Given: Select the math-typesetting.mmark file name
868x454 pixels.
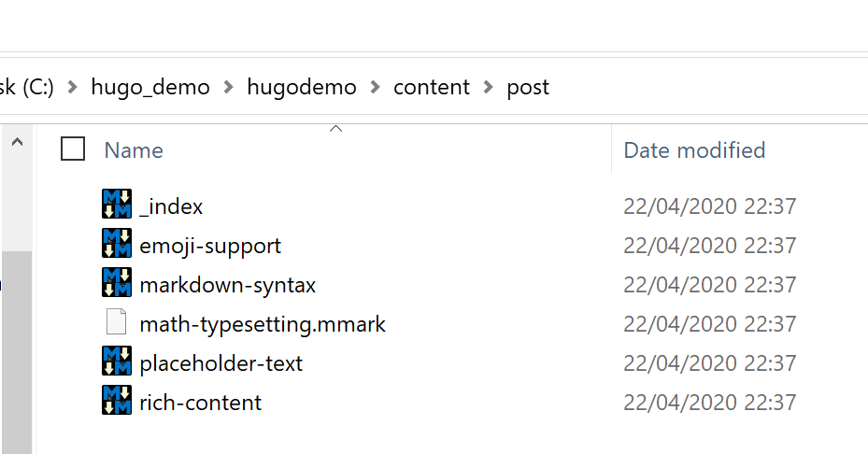Looking at the screenshot, I should (263, 324).
